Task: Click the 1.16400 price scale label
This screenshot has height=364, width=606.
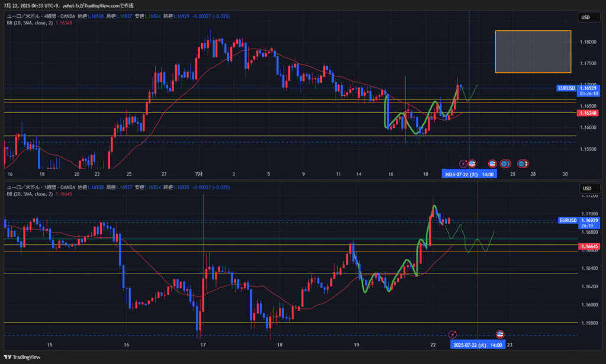Action: pyautogui.click(x=589, y=268)
